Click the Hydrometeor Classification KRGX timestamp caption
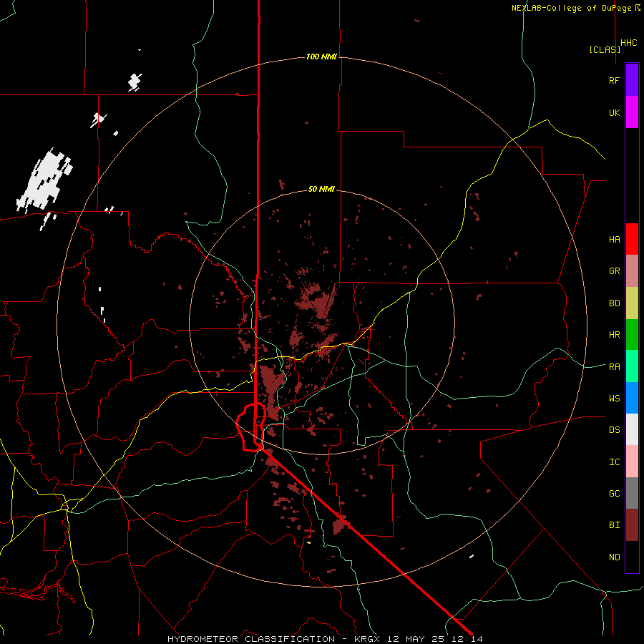The height and width of the screenshot is (644, 644). [325, 639]
